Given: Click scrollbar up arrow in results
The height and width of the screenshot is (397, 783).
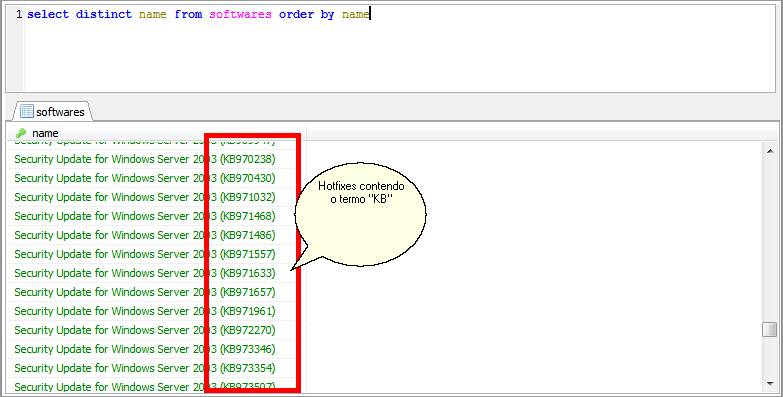Looking at the screenshot, I should [769, 151].
